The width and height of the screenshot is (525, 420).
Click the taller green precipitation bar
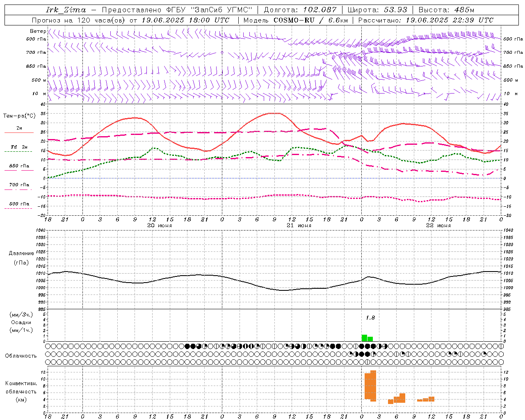364,338
